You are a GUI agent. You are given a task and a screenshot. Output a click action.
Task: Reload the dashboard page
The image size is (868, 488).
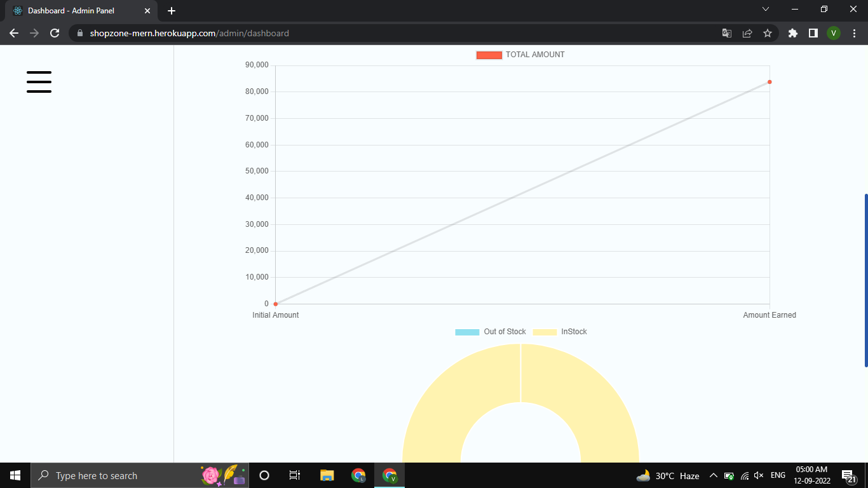pyautogui.click(x=55, y=33)
